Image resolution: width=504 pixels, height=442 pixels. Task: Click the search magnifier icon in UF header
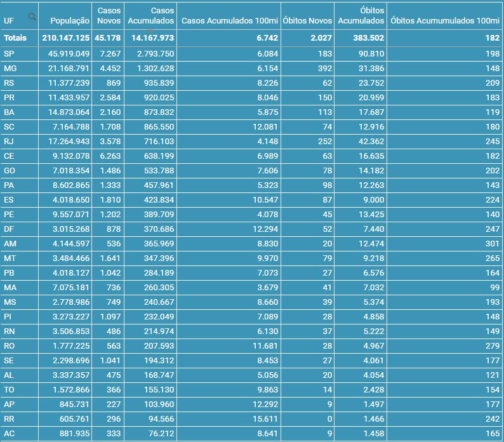pyautogui.click(x=32, y=17)
